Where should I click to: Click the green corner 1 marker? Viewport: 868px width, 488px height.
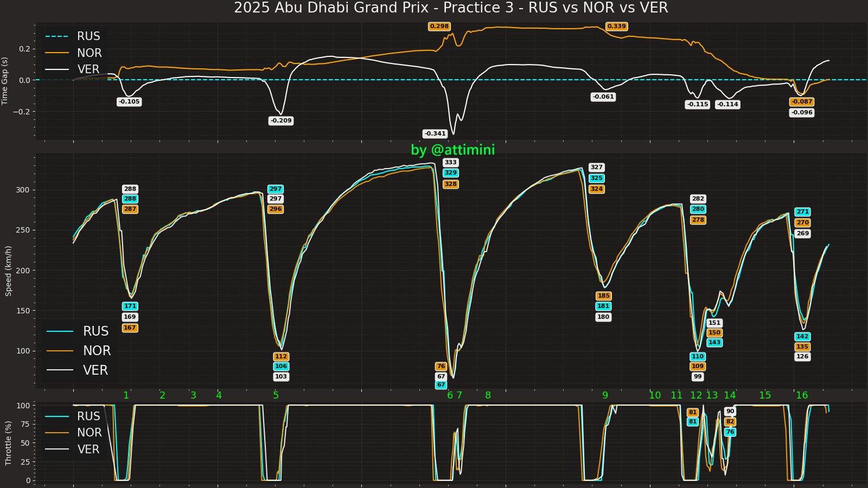click(126, 396)
